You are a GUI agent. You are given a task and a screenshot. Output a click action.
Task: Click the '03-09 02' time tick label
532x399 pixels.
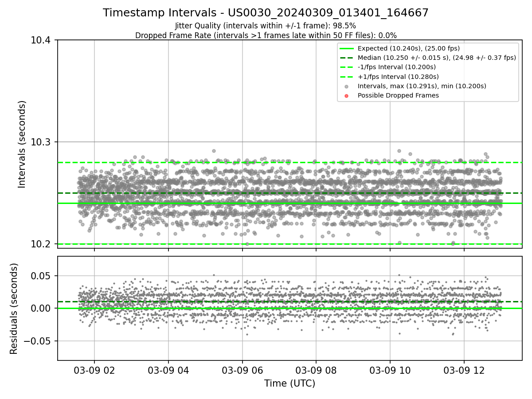(x=94, y=370)
